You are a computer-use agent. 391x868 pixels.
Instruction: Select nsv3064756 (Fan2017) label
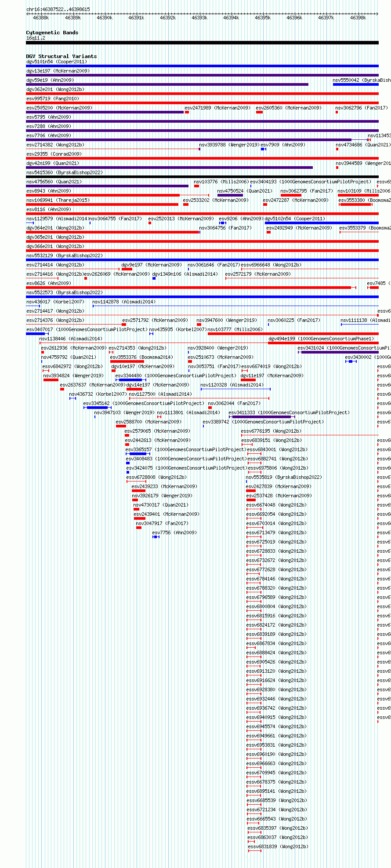pyautogui.click(x=225, y=228)
